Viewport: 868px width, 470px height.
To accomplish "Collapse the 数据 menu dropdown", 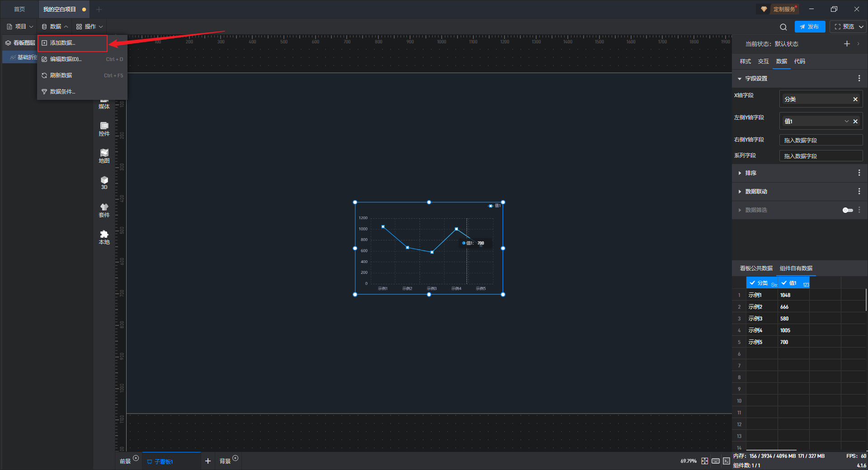I will click(x=55, y=27).
